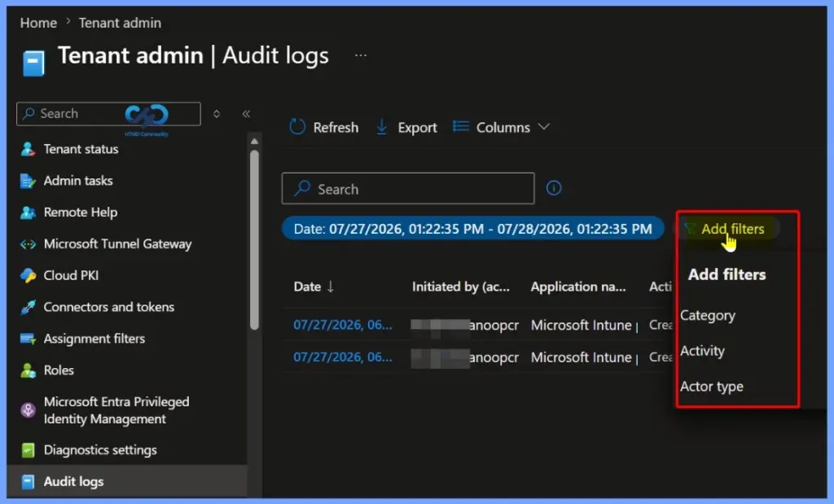Click the Connectors and tokens plug icon
Screen dimensions: 834x504
(x=28, y=307)
